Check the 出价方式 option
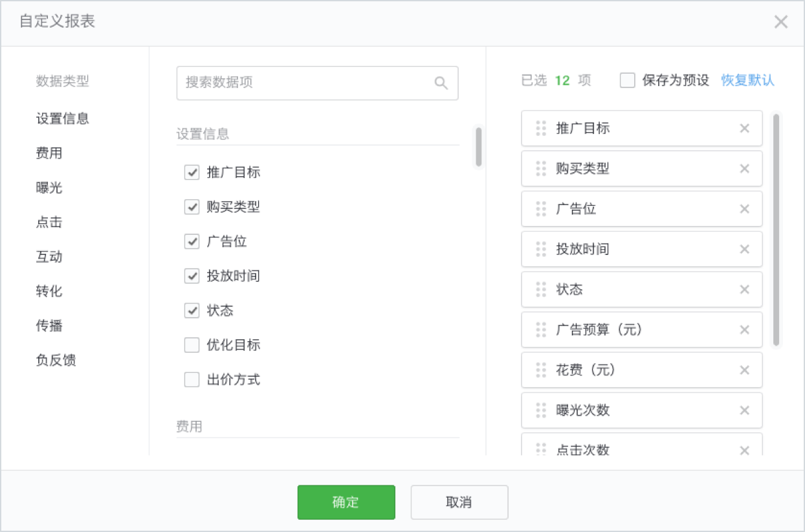Viewport: 805px width, 532px height. coord(192,380)
